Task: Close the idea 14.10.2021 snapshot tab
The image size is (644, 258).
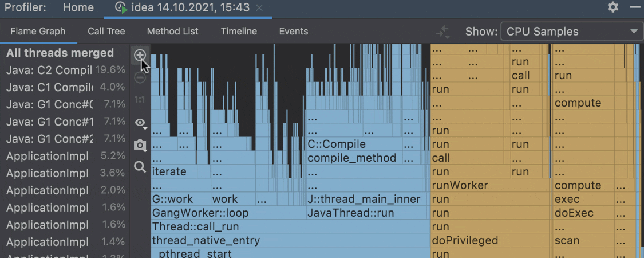Action: (259, 8)
